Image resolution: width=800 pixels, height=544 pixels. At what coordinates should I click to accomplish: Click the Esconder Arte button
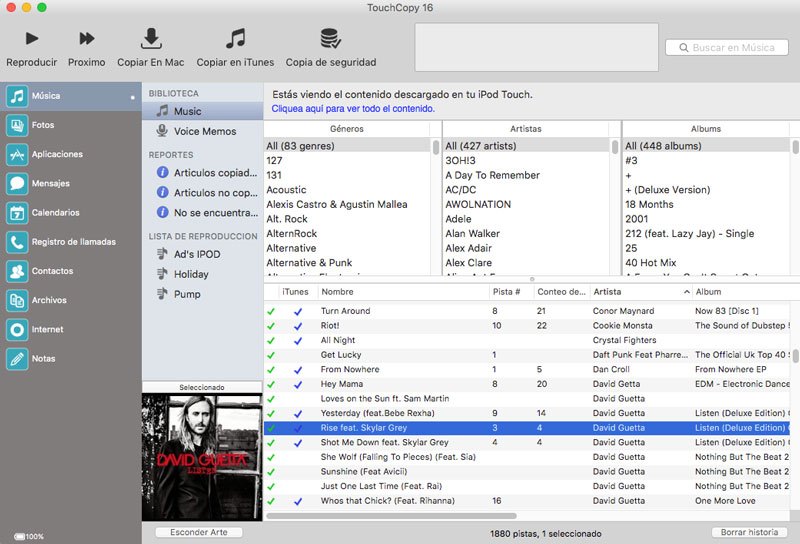(x=198, y=532)
